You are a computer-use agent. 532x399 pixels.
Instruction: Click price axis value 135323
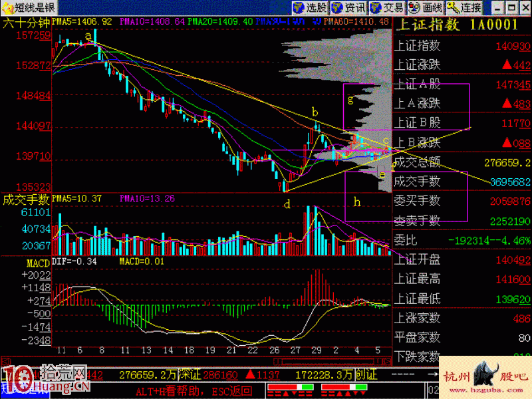(33, 187)
